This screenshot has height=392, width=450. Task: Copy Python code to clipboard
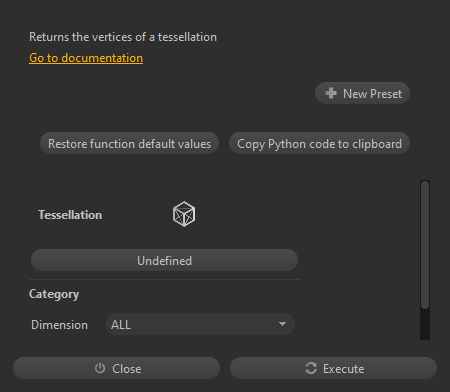pos(319,144)
